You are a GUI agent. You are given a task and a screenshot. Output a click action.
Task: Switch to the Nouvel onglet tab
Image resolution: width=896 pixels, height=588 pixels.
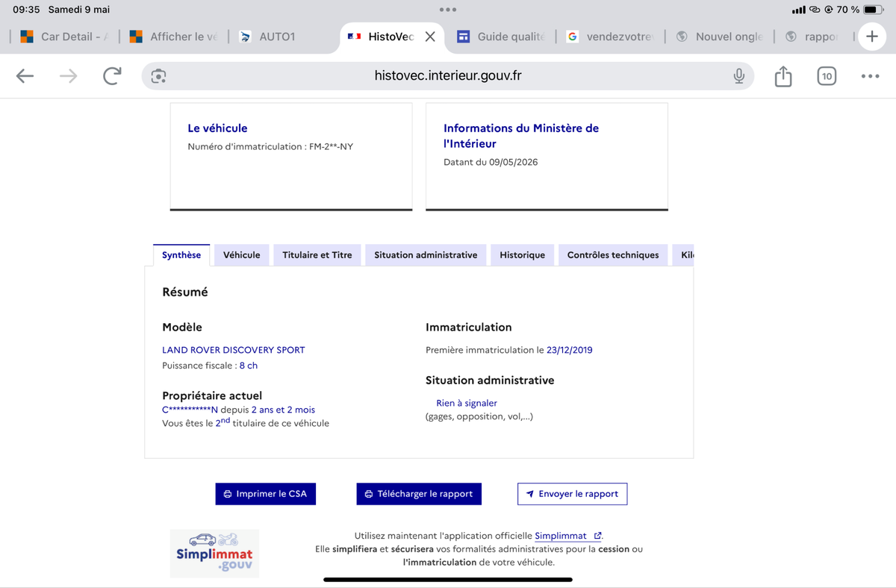720,37
